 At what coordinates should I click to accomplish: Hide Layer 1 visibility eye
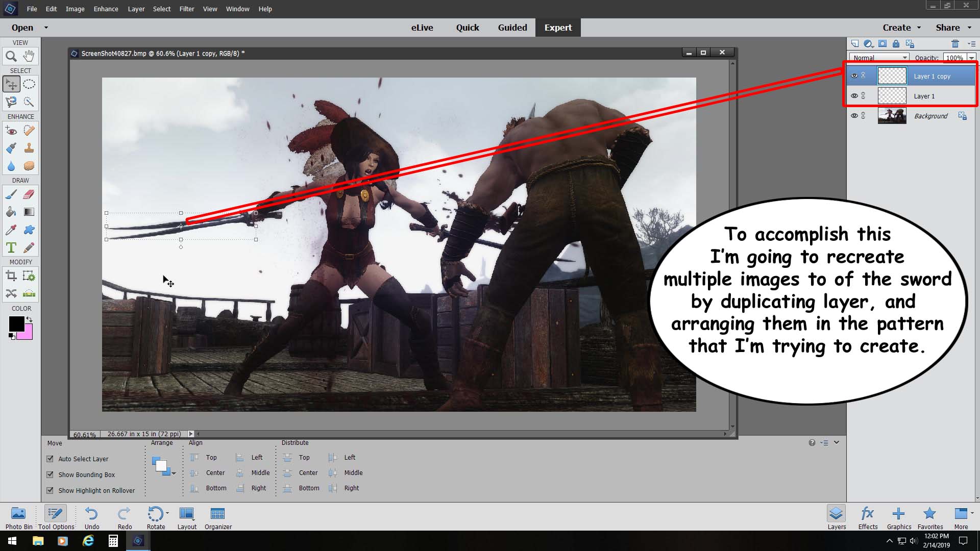point(854,96)
